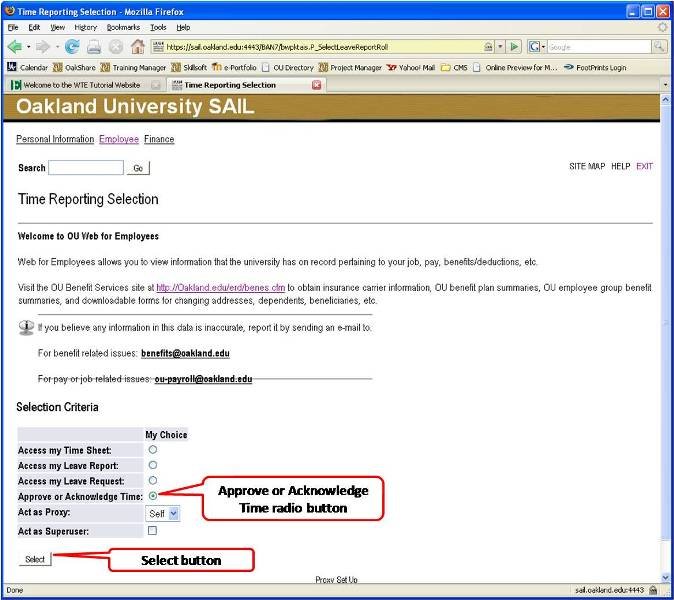The width and height of the screenshot is (674, 600).
Task: Click the green Go arrow beside address bar
Action: coord(515,47)
